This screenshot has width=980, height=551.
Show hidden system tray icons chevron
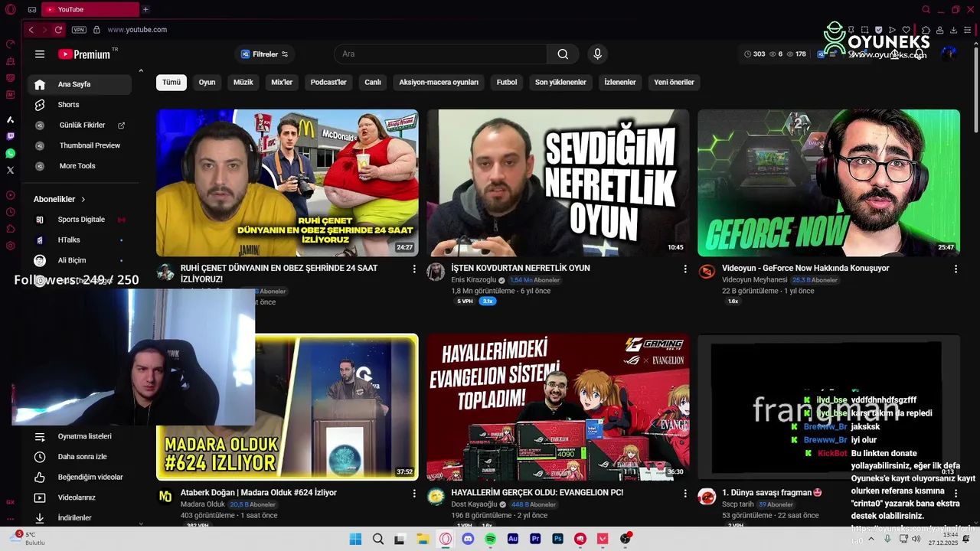point(871,539)
